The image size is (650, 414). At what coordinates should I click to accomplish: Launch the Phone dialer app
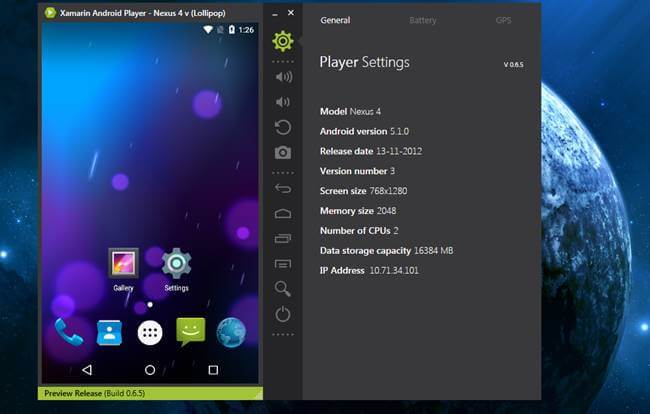(69, 332)
